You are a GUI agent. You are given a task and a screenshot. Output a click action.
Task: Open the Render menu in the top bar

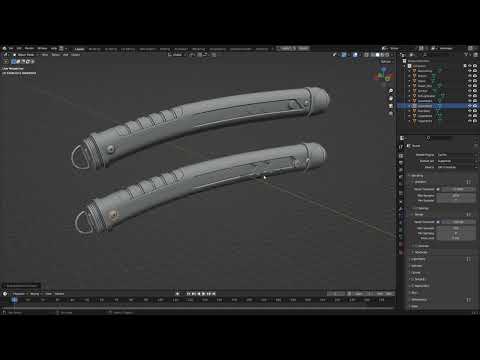(30, 49)
